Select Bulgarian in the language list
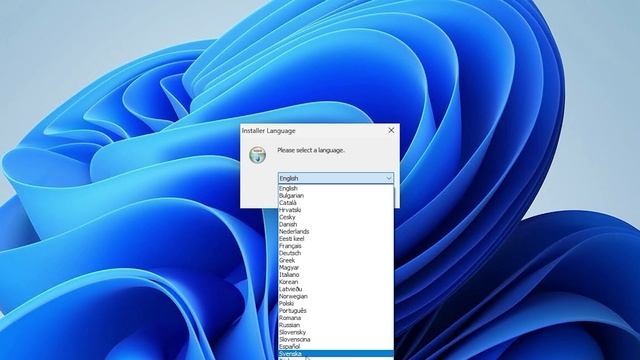The width and height of the screenshot is (640, 360). click(x=336, y=196)
